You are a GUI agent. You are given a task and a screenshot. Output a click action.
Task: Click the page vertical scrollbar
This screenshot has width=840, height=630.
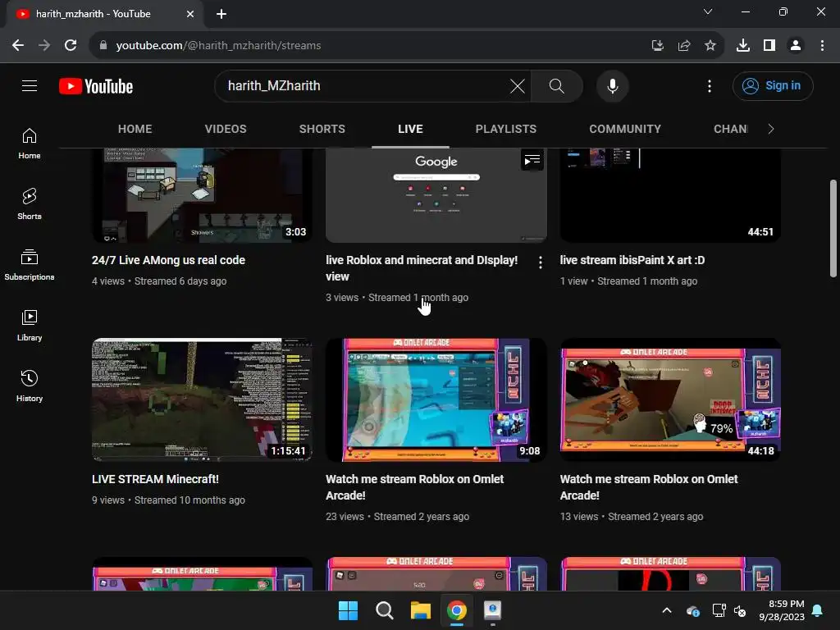(x=833, y=229)
